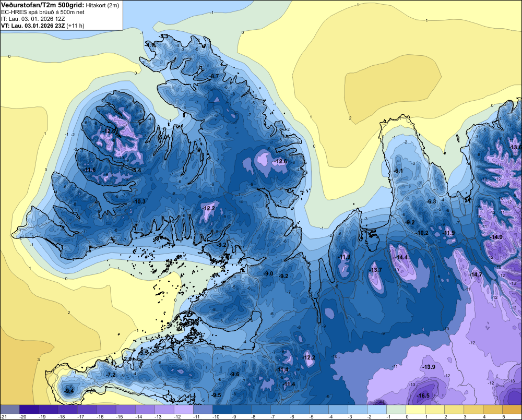Click the -9.6 temperature label
Image resolution: width=522 pixels, height=420 pixels.
coord(235,374)
